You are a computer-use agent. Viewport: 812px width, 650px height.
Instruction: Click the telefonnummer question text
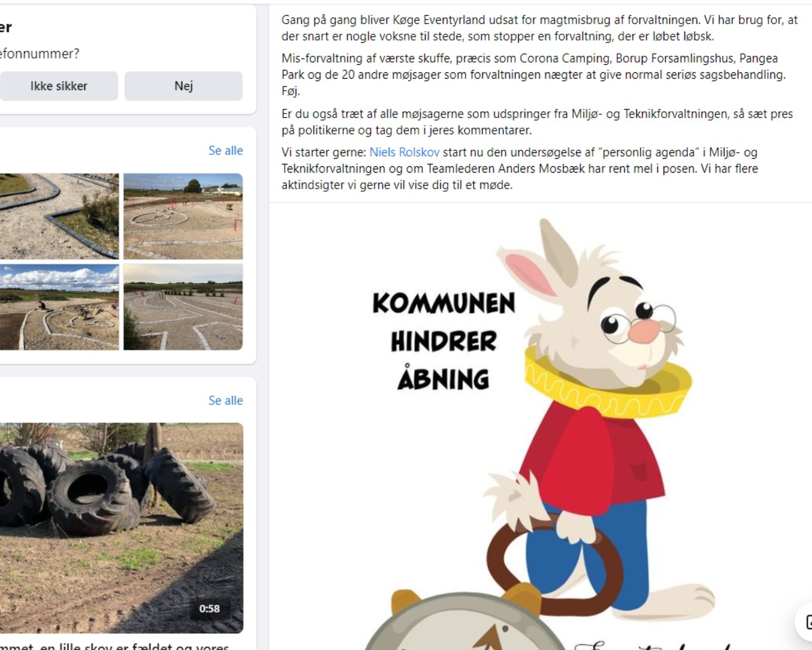tap(39, 54)
